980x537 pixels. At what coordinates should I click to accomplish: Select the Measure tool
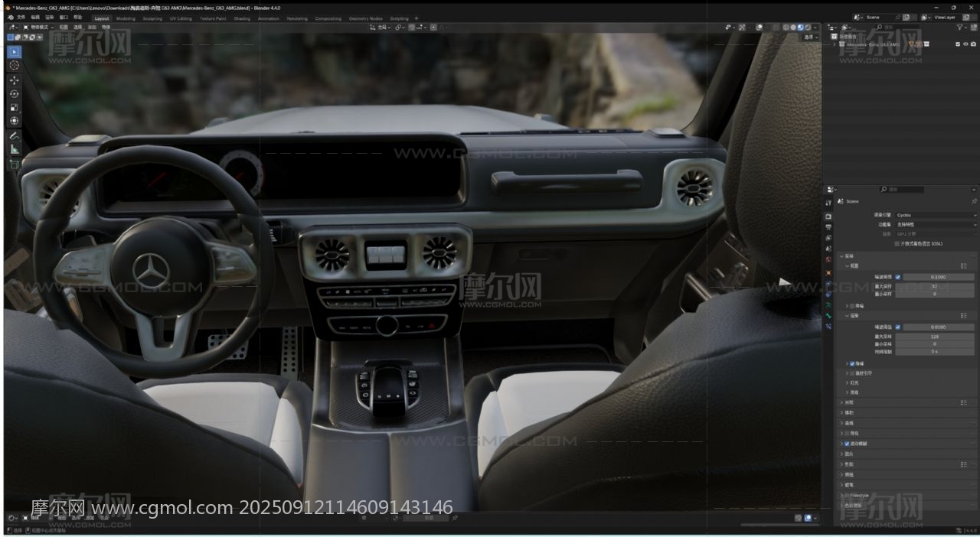point(15,149)
